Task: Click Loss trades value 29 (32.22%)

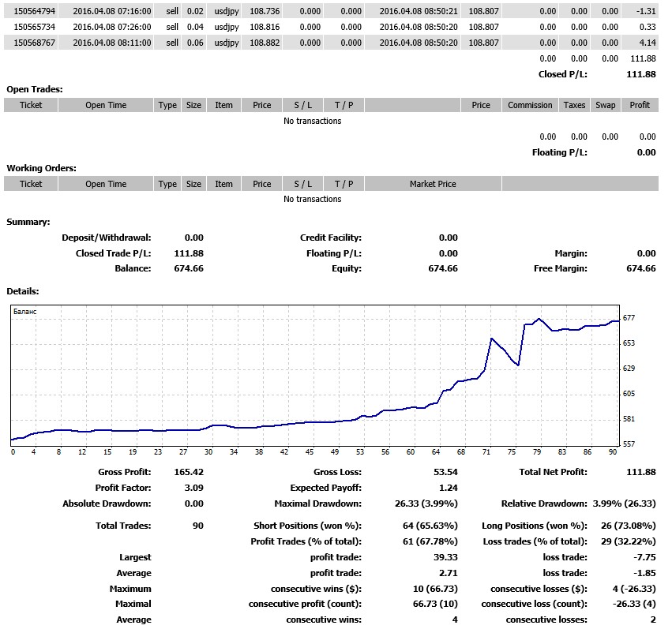Action: point(629,541)
